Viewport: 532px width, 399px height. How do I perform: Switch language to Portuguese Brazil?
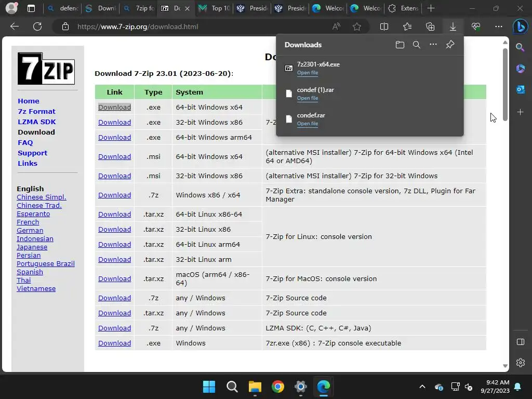[x=46, y=263]
